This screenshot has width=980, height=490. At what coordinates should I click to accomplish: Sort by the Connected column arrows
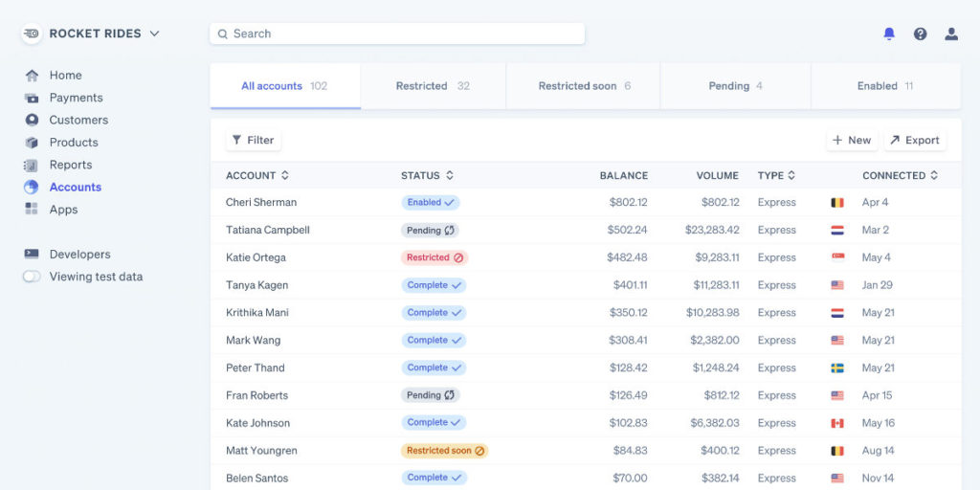(x=934, y=176)
